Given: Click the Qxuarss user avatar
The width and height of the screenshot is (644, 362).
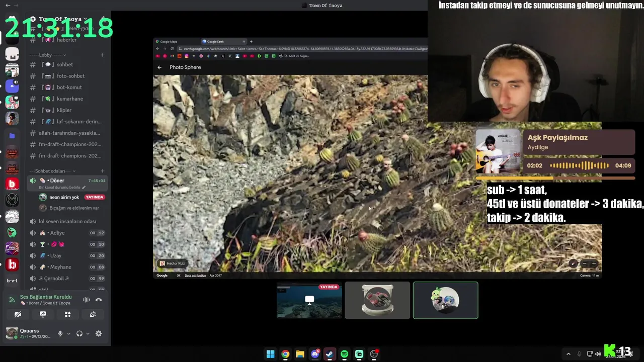Looking at the screenshot, I should tap(12, 333).
